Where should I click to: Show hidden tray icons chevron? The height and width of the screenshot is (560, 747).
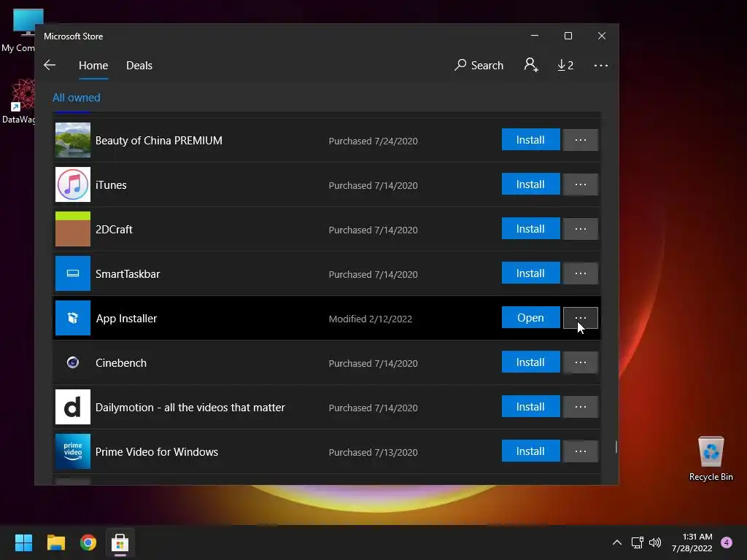point(617,542)
